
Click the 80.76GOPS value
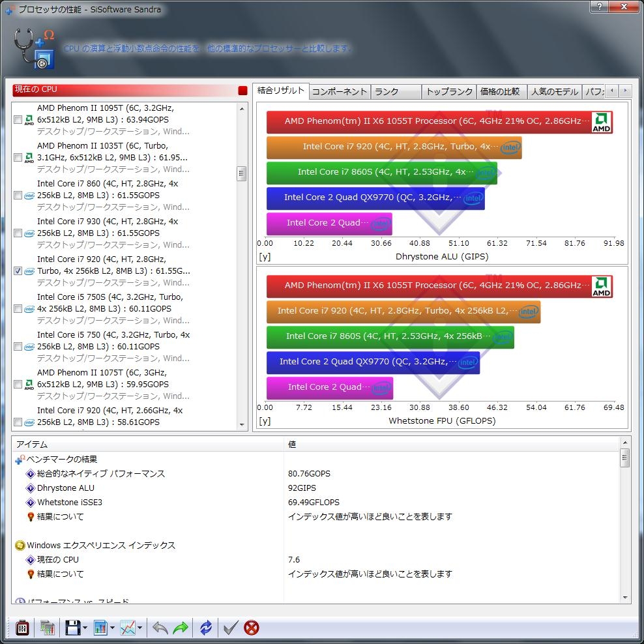click(x=309, y=474)
